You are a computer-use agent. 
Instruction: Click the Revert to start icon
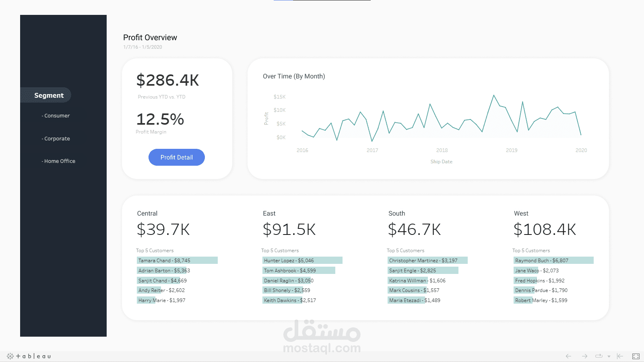point(620,356)
